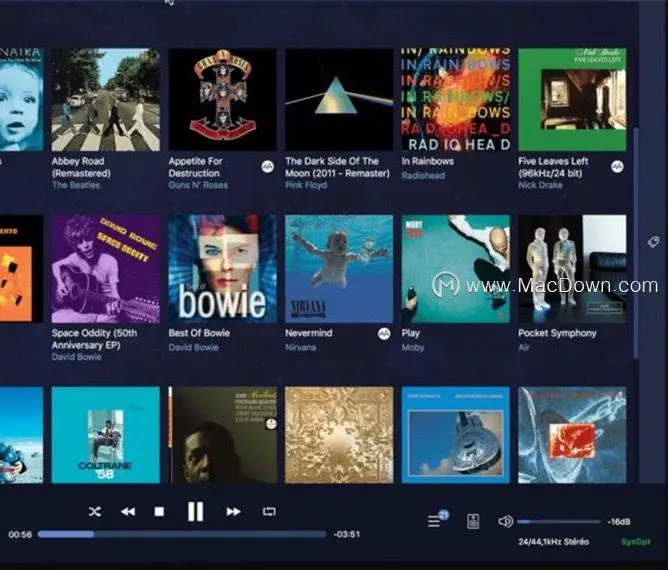Click Abbey Road (Remastered) title
Image resolution: width=668 pixels, height=570 pixels.
(x=81, y=167)
